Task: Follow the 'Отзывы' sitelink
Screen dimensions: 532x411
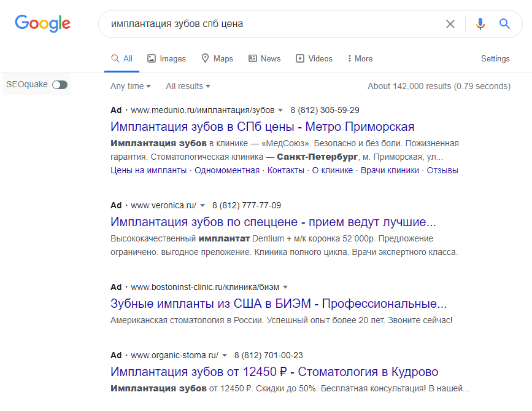Action: pos(442,170)
